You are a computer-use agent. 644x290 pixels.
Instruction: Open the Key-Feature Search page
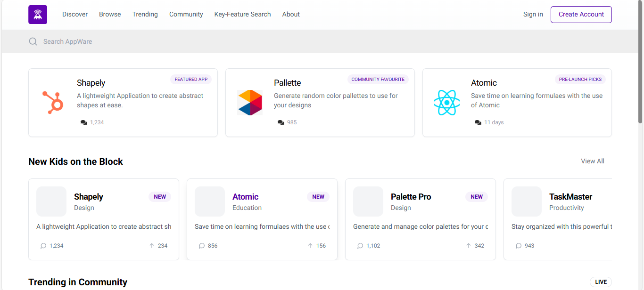click(242, 14)
